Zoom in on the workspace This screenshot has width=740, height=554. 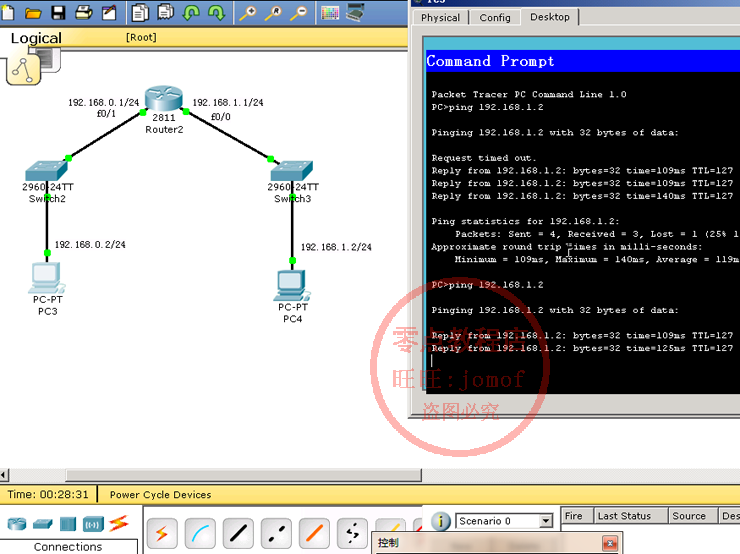248,13
